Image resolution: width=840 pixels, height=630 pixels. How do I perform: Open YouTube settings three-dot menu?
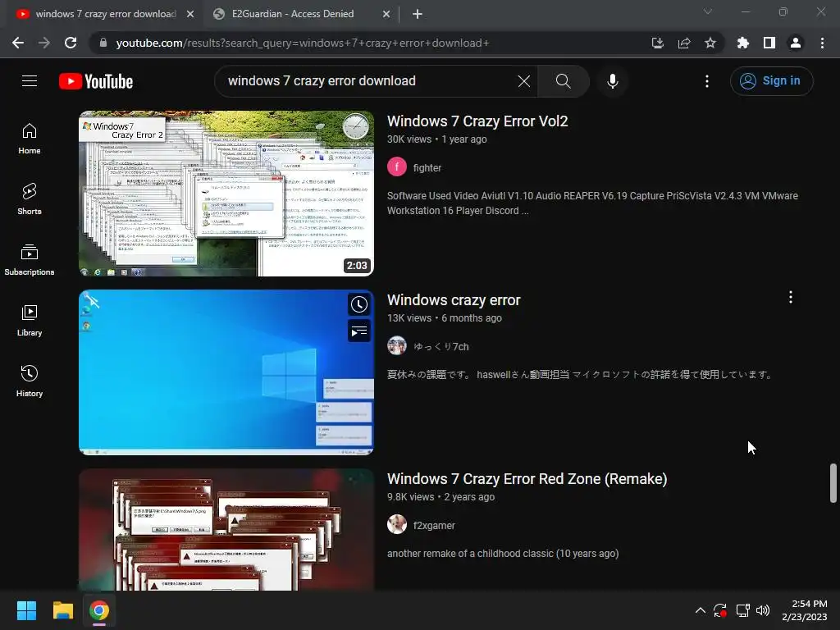tap(707, 81)
